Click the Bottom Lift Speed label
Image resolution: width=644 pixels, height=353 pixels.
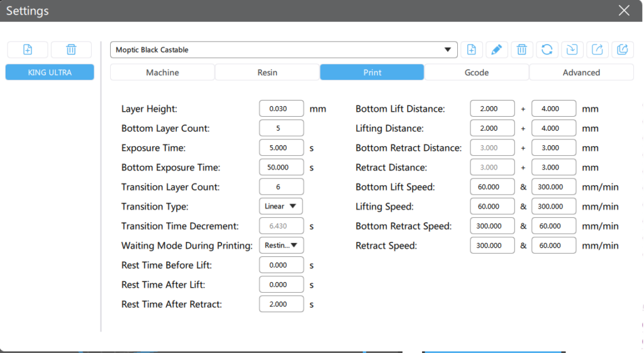point(395,187)
